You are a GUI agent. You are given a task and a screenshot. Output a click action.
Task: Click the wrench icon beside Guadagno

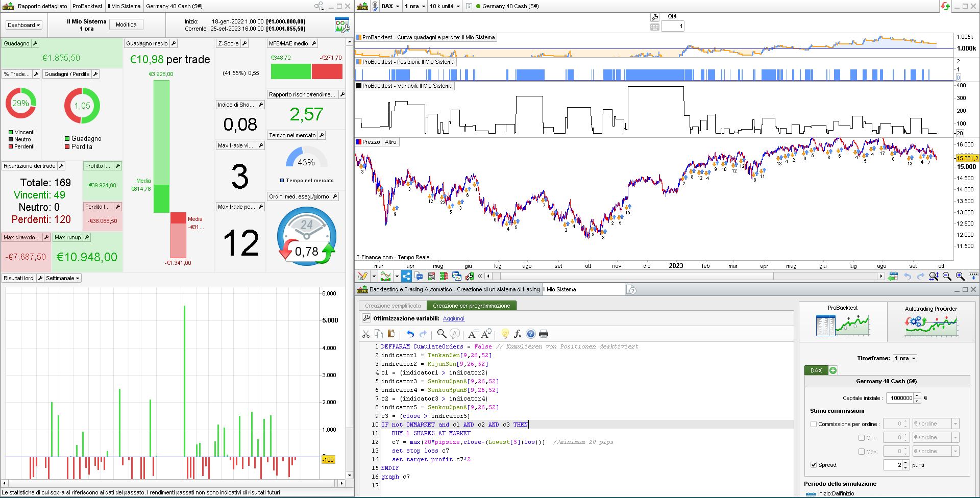[x=35, y=43]
